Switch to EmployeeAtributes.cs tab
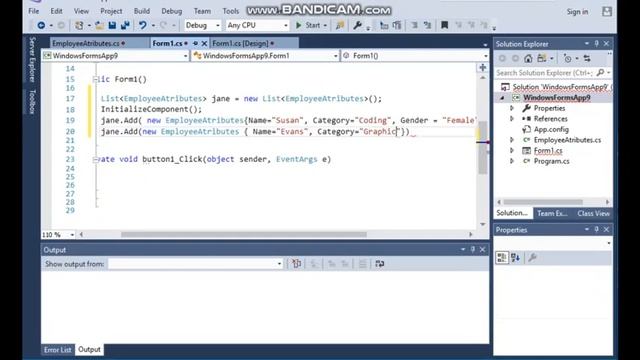640x360 pixels. 86,43
